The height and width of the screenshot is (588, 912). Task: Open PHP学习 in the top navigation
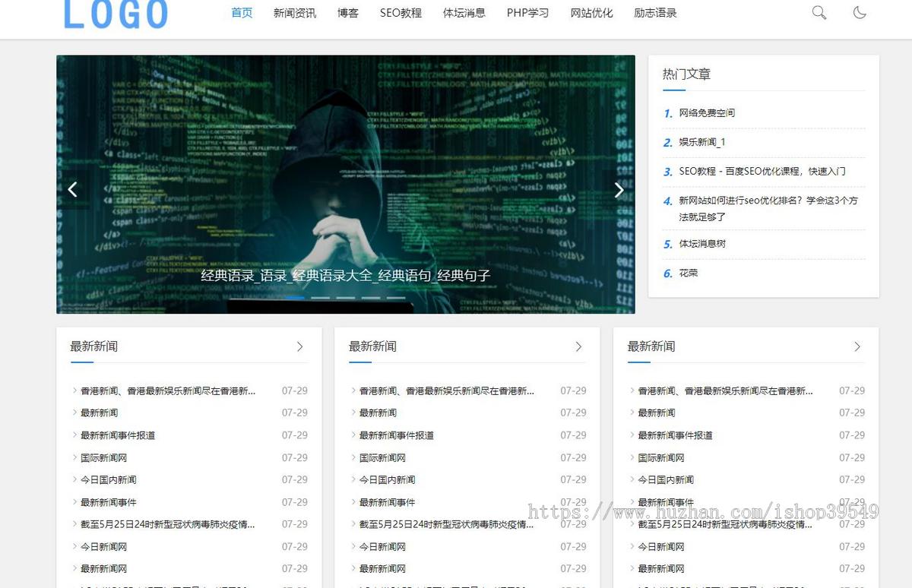(527, 13)
